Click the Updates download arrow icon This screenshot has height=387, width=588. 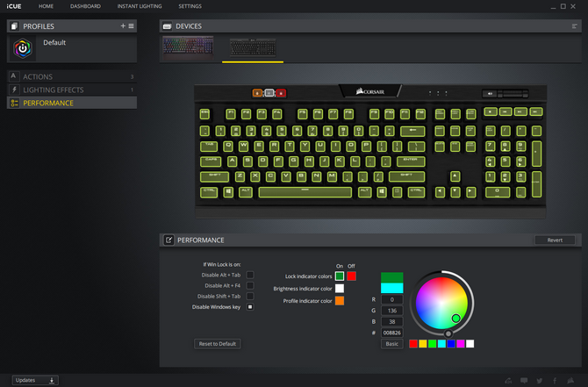coord(52,380)
